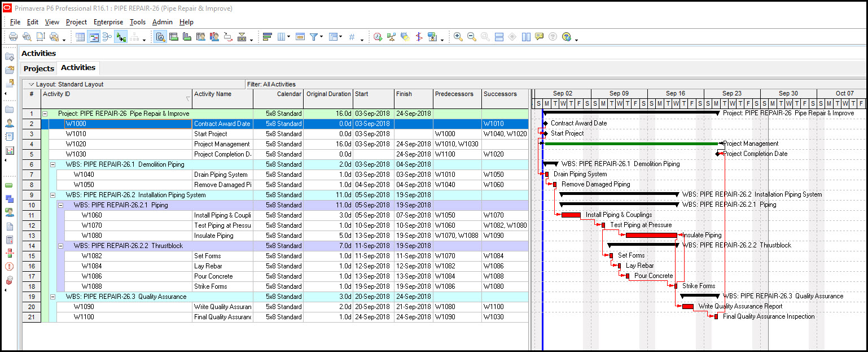Image resolution: width=868 pixels, height=352 pixels.
Task: Collapse WBS Quality Assurance group
Action: [53, 297]
